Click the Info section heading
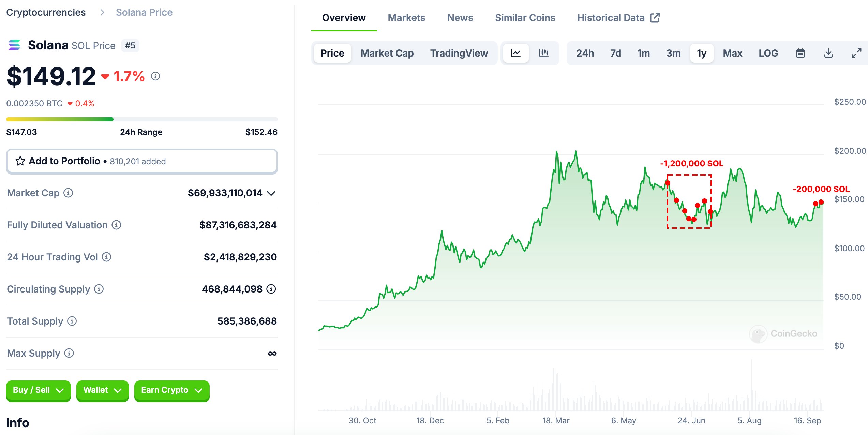Viewport: 868px width, 435px height. 18,423
